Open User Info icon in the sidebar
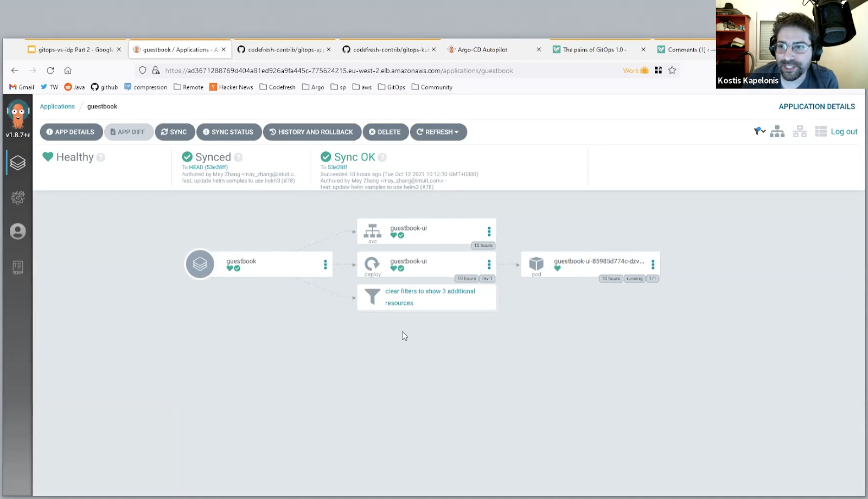The width and height of the screenshot is (868, 499). 17,232
